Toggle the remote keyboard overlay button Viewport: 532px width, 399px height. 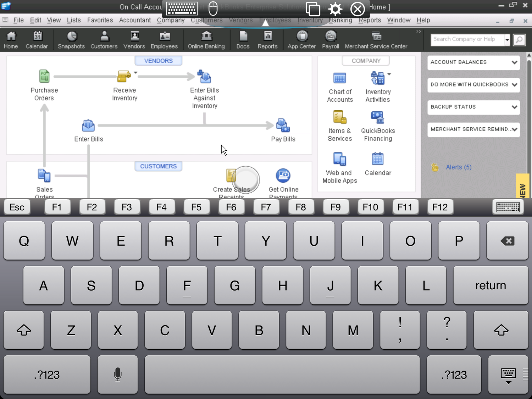182,9
